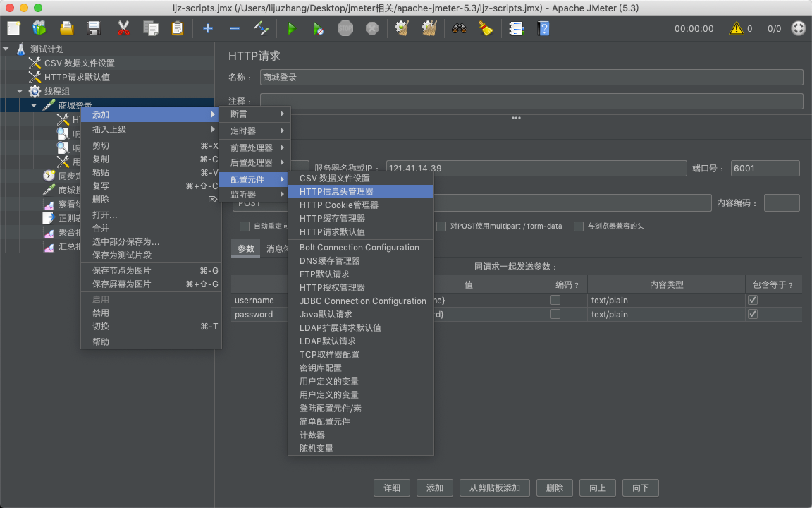Screen dimensions: 812x508
Task: Select HTTP Cookie管理器 menu item
Action: (x=361, y=205)
